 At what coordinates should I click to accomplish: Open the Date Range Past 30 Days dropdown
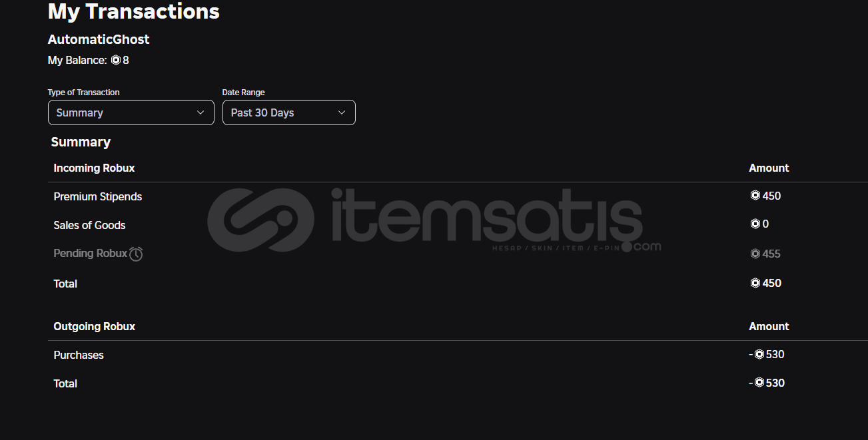pyautogui.click(x=289, y=112)
